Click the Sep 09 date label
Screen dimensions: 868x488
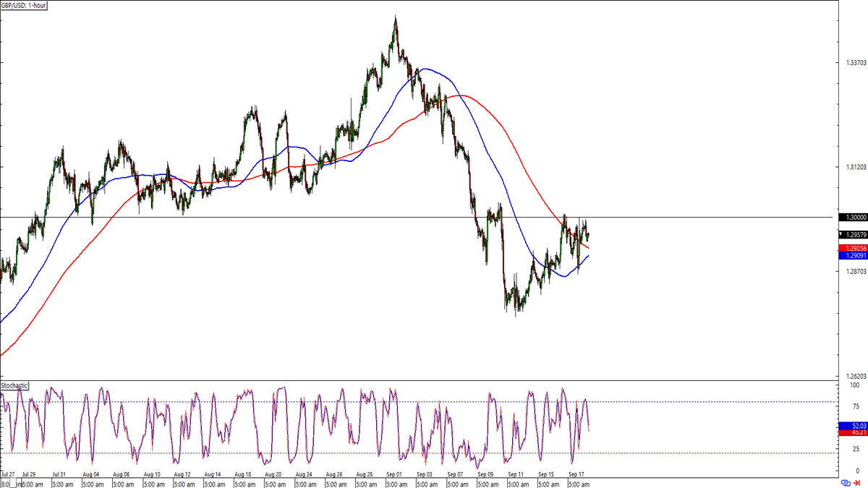(x=485, y=475)
